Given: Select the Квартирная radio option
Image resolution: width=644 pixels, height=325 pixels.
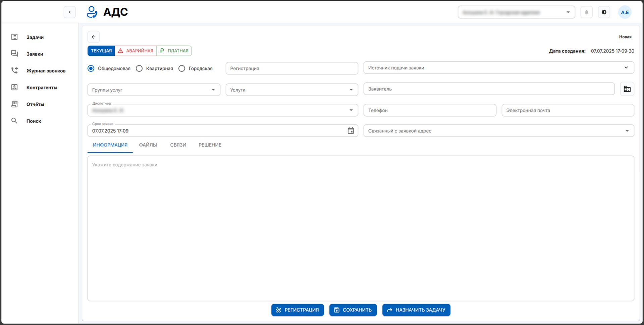Looking at the screenshot, I should (x=139, y=68).
